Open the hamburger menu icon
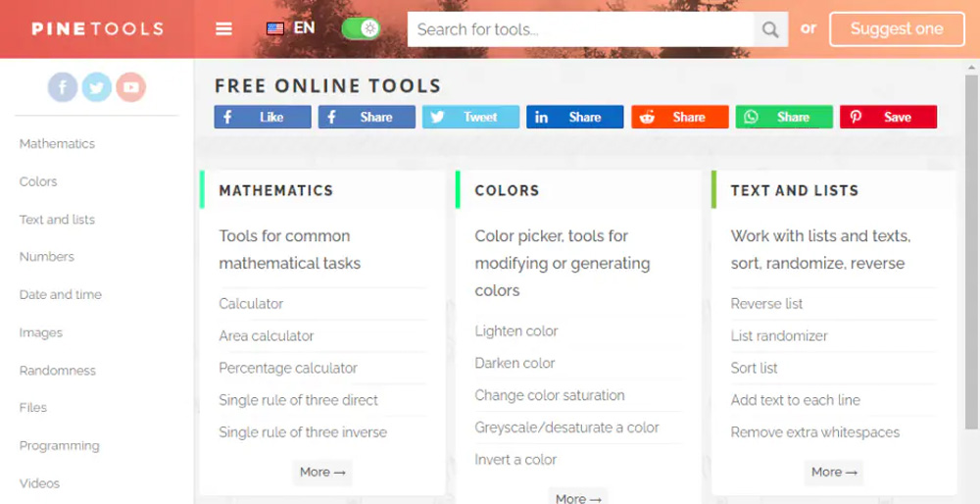The width and height of the screenshot is (980, 504). tap(223, 28)
